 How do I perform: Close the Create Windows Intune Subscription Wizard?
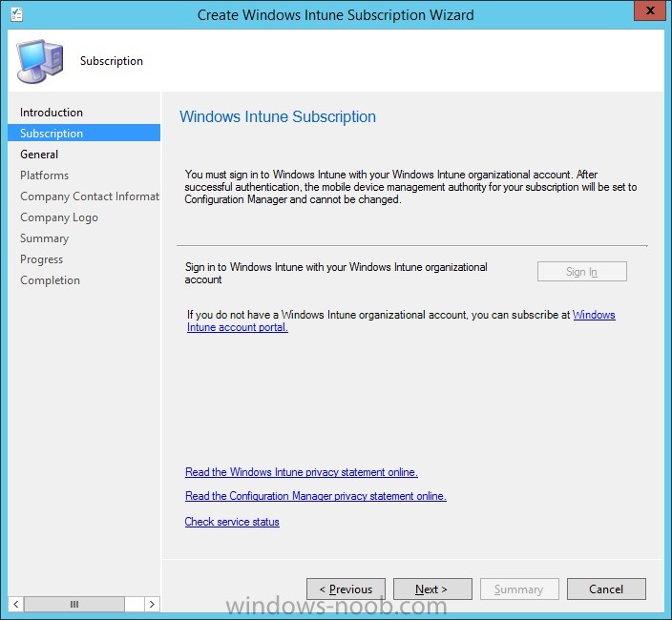coord(650,10)
